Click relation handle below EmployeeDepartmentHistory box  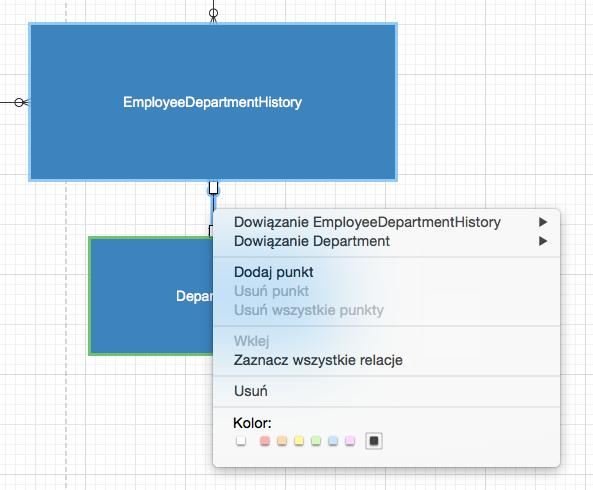click(213, 188)
